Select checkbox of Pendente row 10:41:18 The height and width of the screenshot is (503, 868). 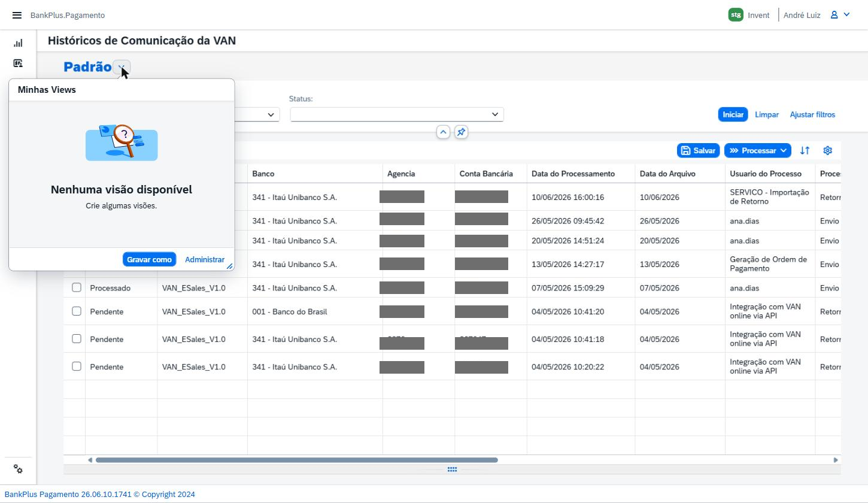coord(77,338)
